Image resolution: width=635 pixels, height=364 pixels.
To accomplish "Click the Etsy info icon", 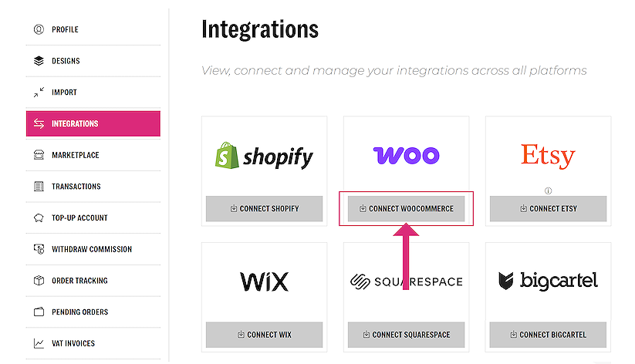I will tap(548, 190).
